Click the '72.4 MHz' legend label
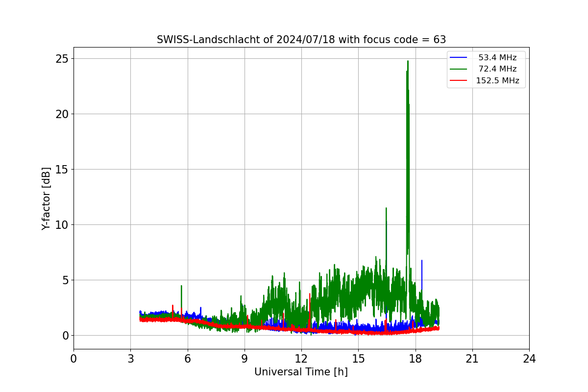The image size is (588, 392). (x=497, y=69)
